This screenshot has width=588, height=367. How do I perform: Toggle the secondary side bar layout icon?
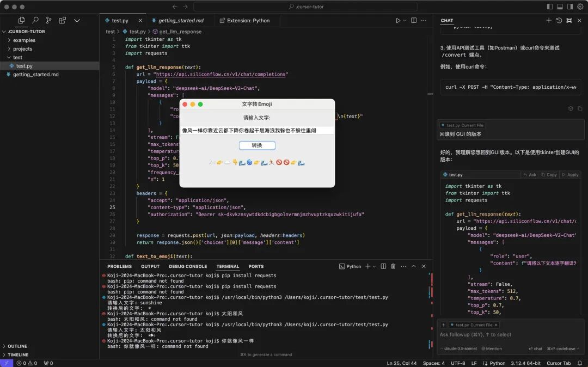570,7
